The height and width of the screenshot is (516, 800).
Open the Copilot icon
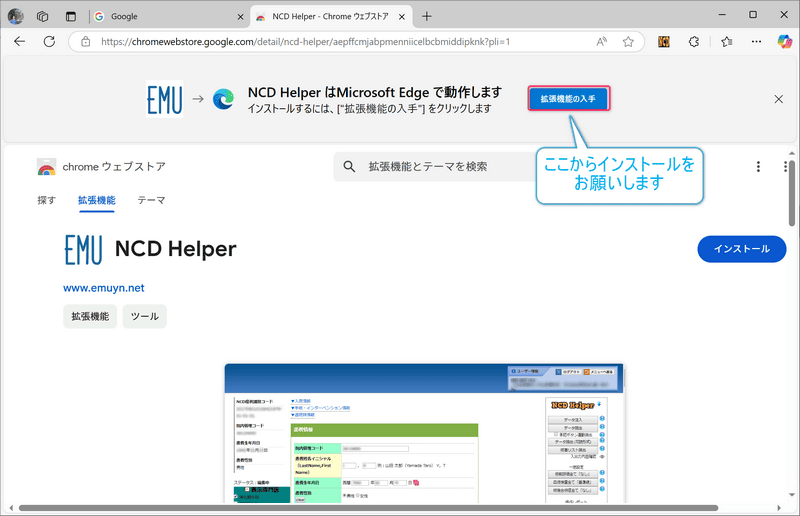[x=784, y=41]
